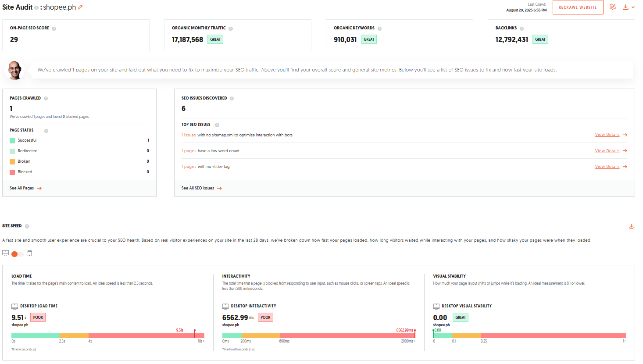Image resolution: width=643 pixels, height=364 pixels.
Task: View Details for no title tag issue
Action: point(611,167)
